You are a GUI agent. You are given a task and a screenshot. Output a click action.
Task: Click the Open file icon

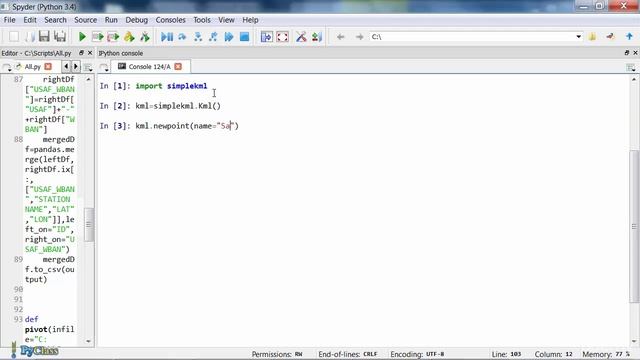(29, 37)
